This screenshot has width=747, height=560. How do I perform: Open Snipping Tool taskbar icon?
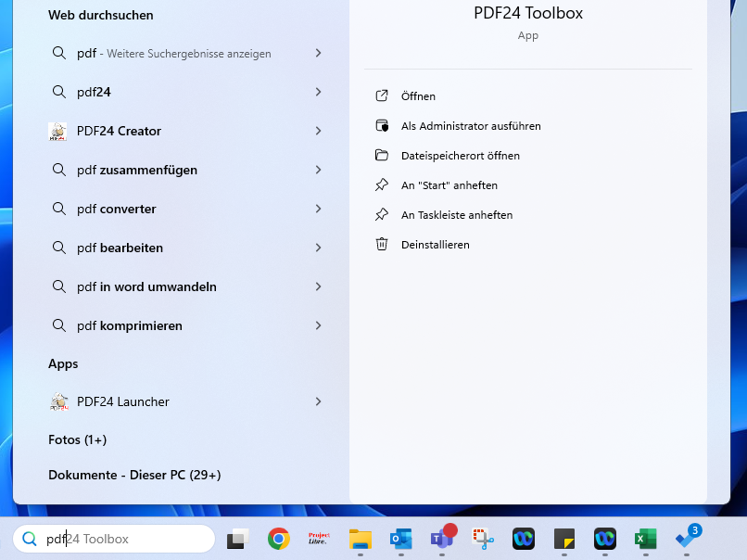pyautogui.click(x=483, y=539)
